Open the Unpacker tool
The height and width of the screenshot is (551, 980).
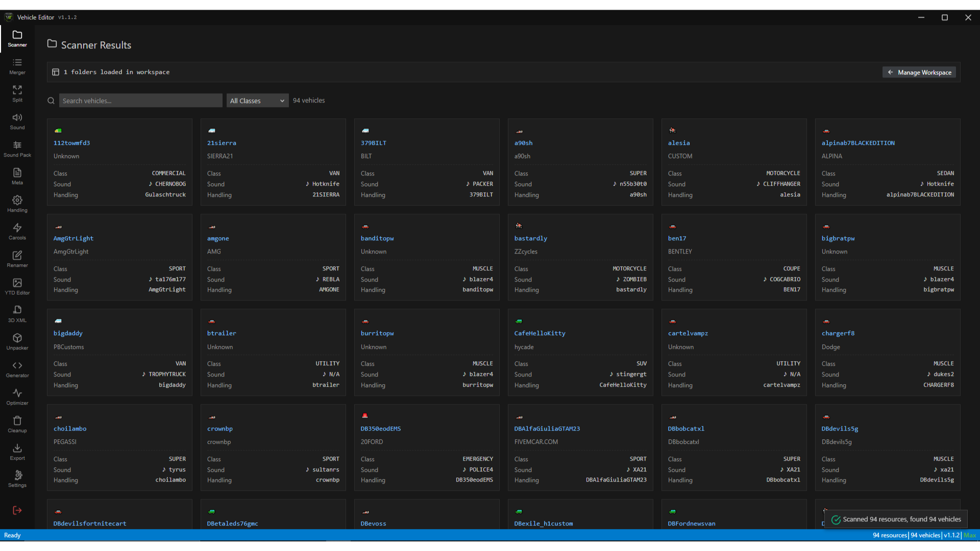pyautogui.click(x=17, y=342)
